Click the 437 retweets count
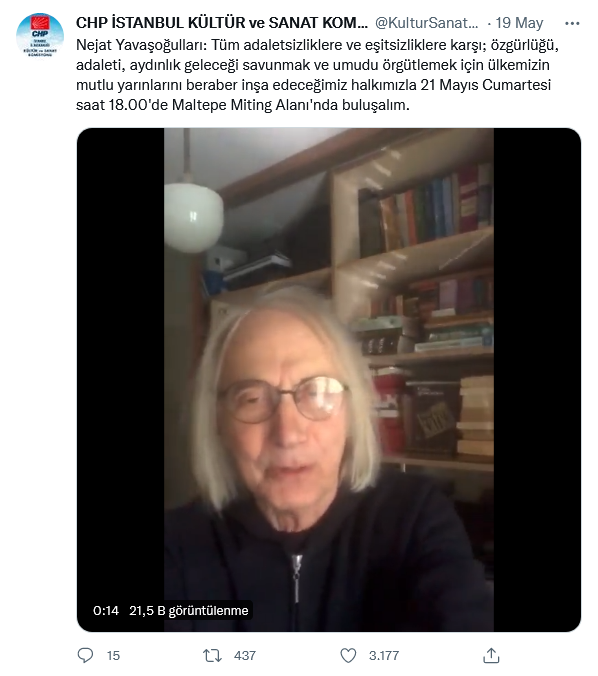Image resolution: width=598 pixels, height=676 pixels. tap(245, 656)
